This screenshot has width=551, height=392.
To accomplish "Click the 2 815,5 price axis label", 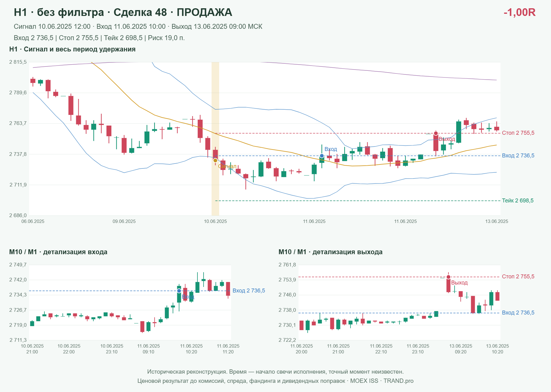I will (18, 62).
